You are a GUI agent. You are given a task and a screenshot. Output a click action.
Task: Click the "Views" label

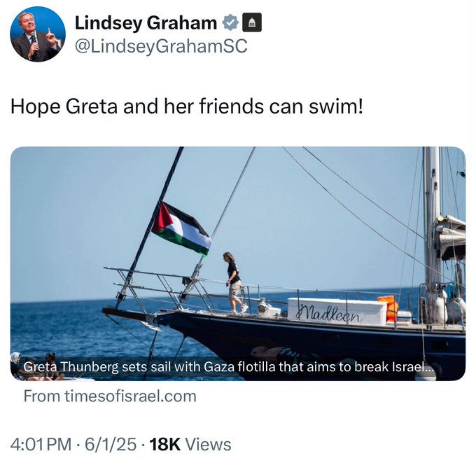[209, 444]
